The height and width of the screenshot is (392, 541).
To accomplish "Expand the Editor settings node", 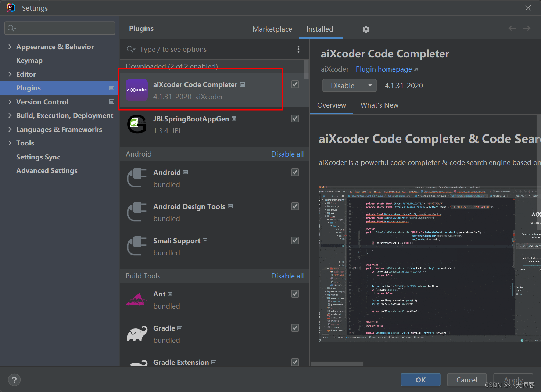I will [10, 74].
